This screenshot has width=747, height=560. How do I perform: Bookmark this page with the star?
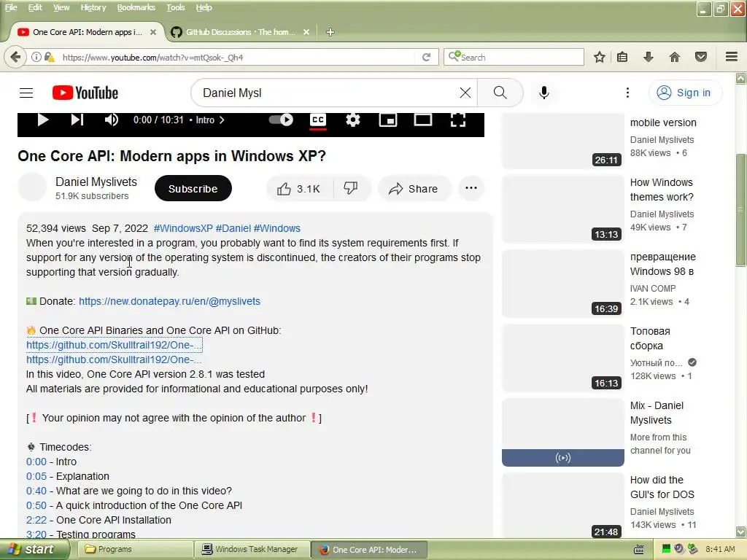(600, 57)
